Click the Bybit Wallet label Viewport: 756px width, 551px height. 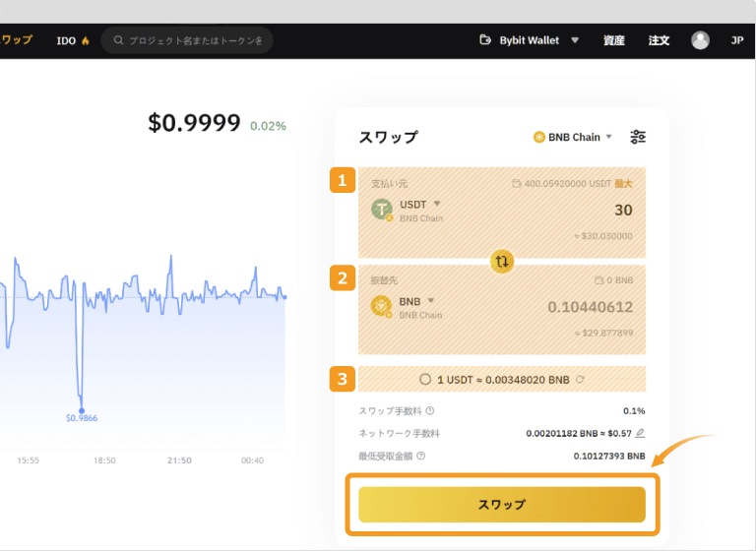tap(530, 40)
